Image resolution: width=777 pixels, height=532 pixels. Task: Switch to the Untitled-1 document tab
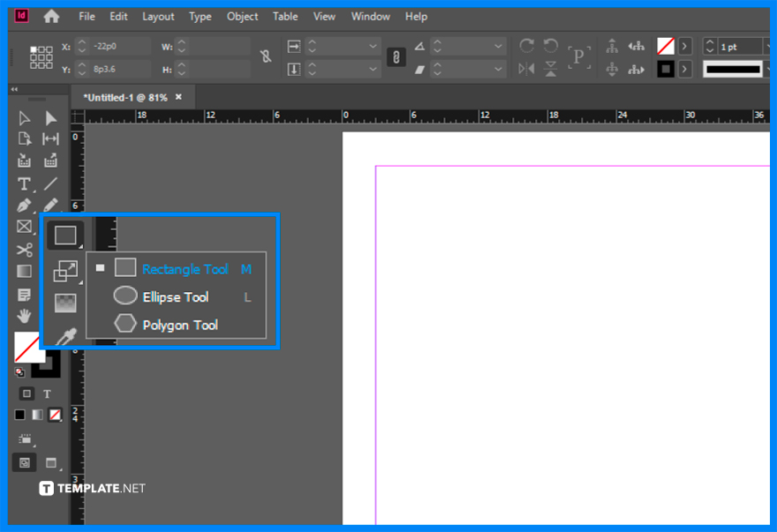128,97
